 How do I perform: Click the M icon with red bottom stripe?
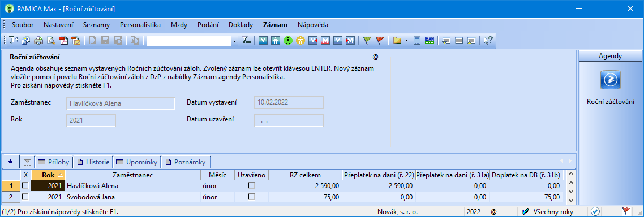(326, 40)
